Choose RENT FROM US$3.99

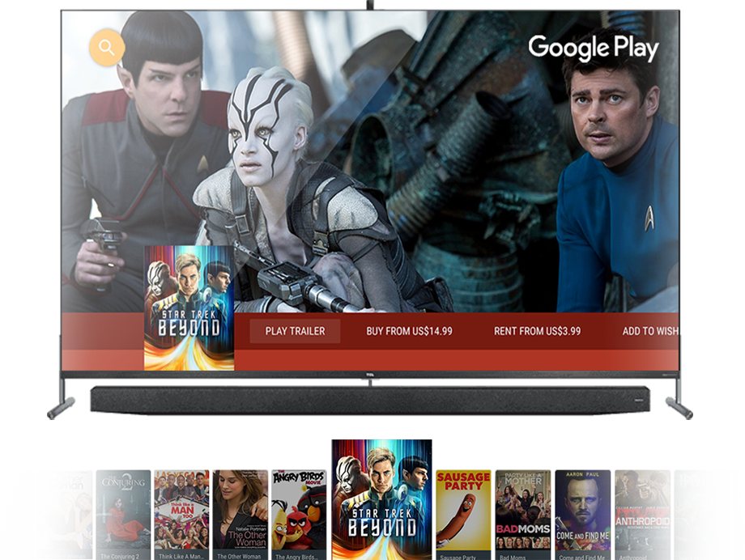(x=538, y=331)
